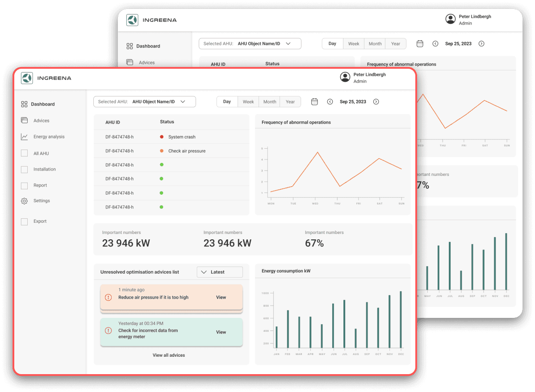Click View on incorrect data advice

221,332
